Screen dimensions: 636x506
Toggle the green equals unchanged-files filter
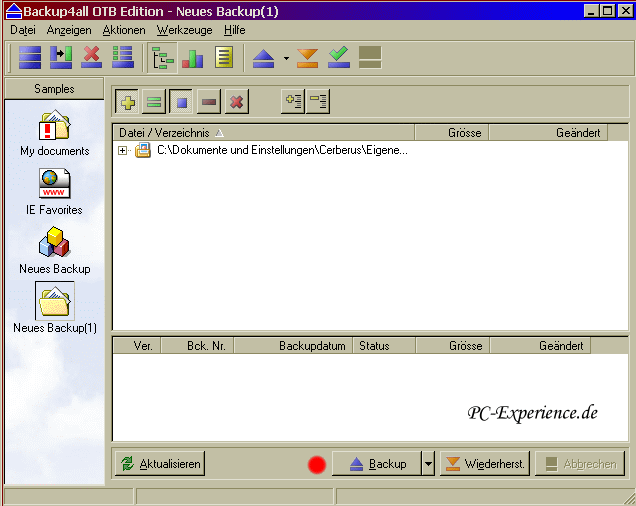[154, 101]
